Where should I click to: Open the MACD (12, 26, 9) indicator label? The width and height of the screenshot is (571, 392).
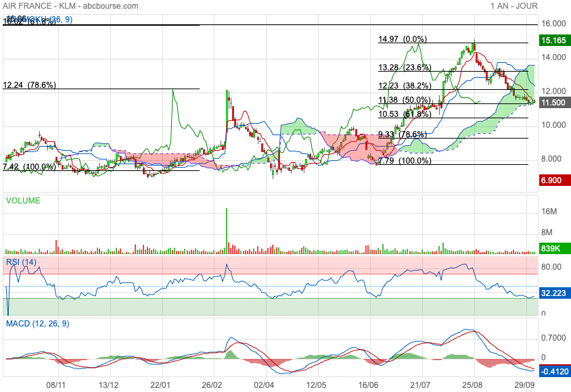(37, 324)
